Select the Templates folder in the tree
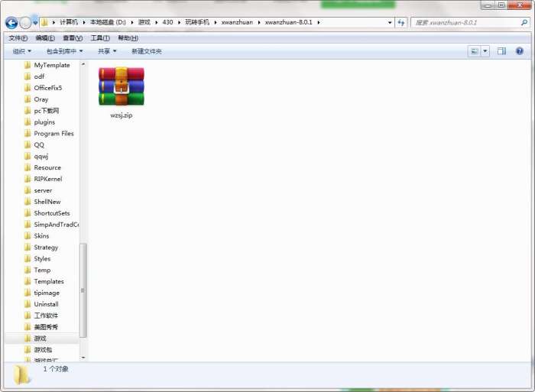The height and width of the screenshot is (392, 535). [x=44, y=281]
